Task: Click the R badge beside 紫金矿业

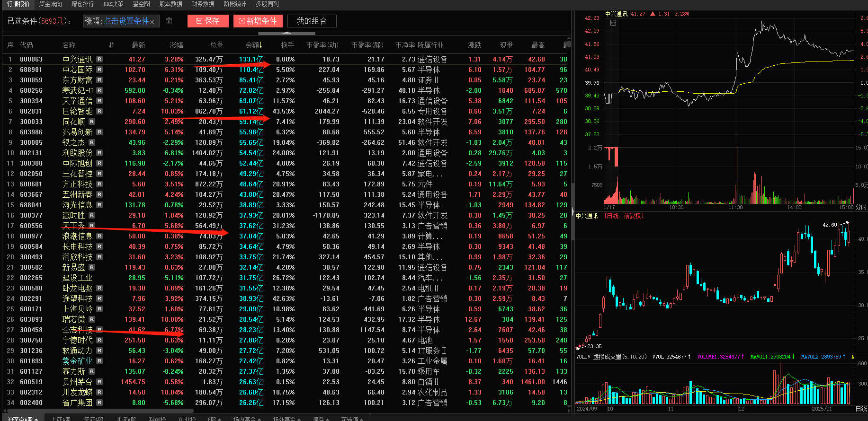Action: point(99,361)
